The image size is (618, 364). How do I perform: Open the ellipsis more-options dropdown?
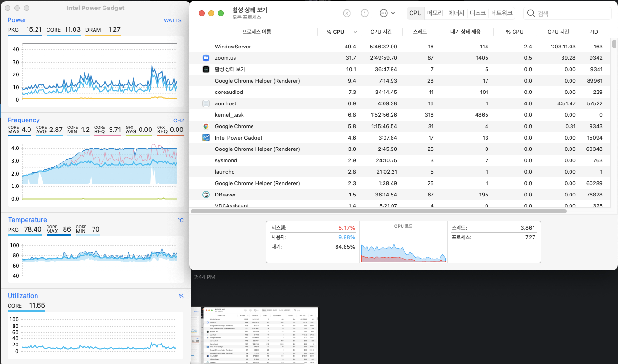click(x=387, y=13)
